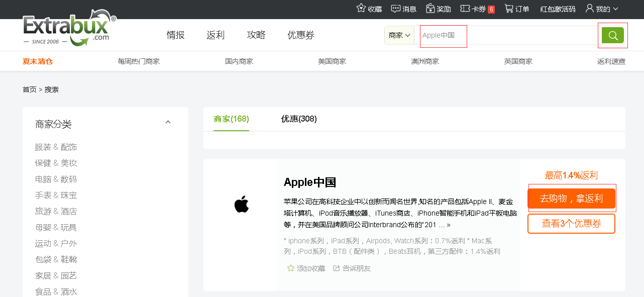Select the 返利 navigation menu item
Image resolution: width=644 pixels, height=297 pixels.
click(216, 35)
